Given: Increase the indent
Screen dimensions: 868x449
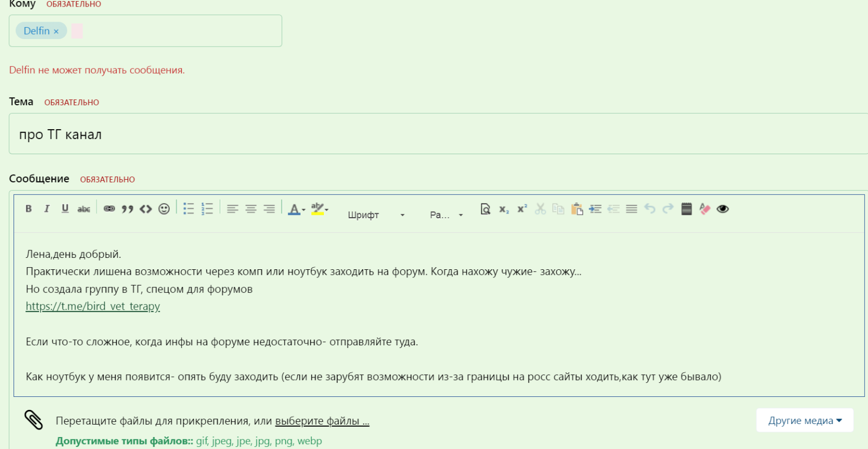Looking at the screenshot, I should [x=595, y=208].
